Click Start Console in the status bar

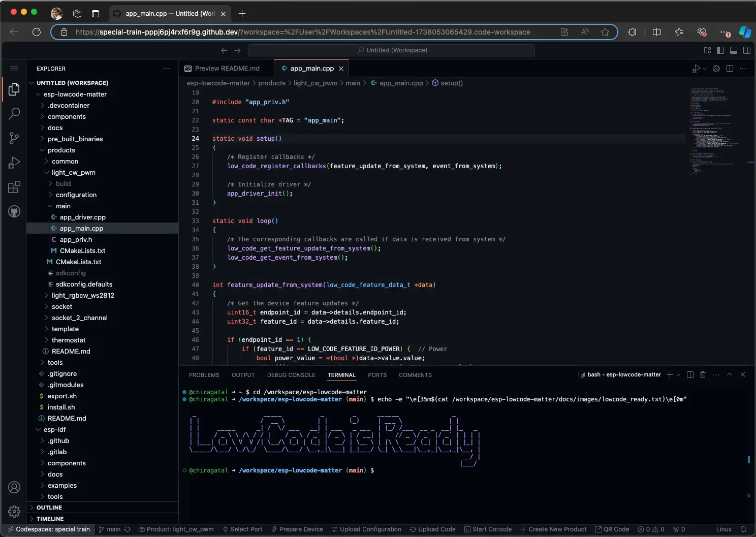click(x=488, y=529)
